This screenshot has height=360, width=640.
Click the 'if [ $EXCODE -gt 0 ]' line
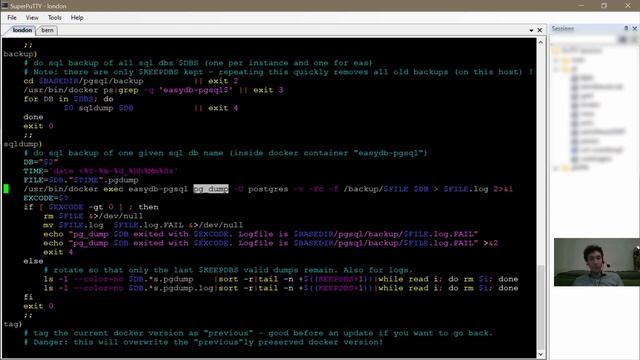(91, 207)
